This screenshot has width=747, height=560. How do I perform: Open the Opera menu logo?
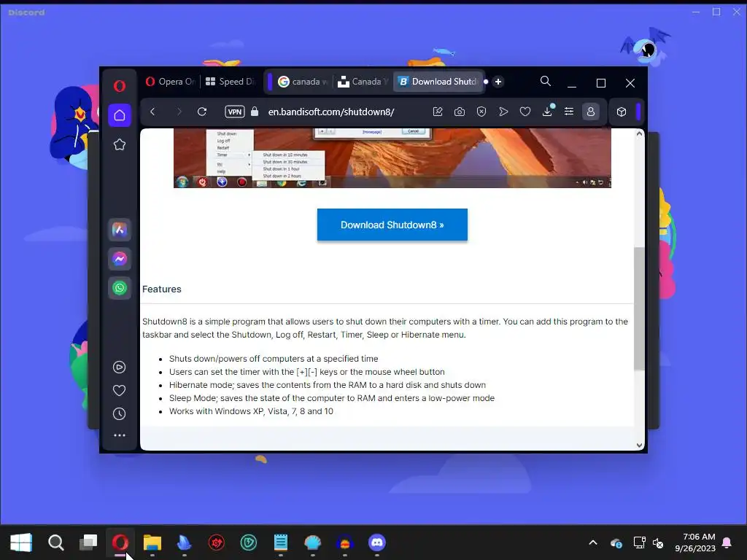(120, 86)
